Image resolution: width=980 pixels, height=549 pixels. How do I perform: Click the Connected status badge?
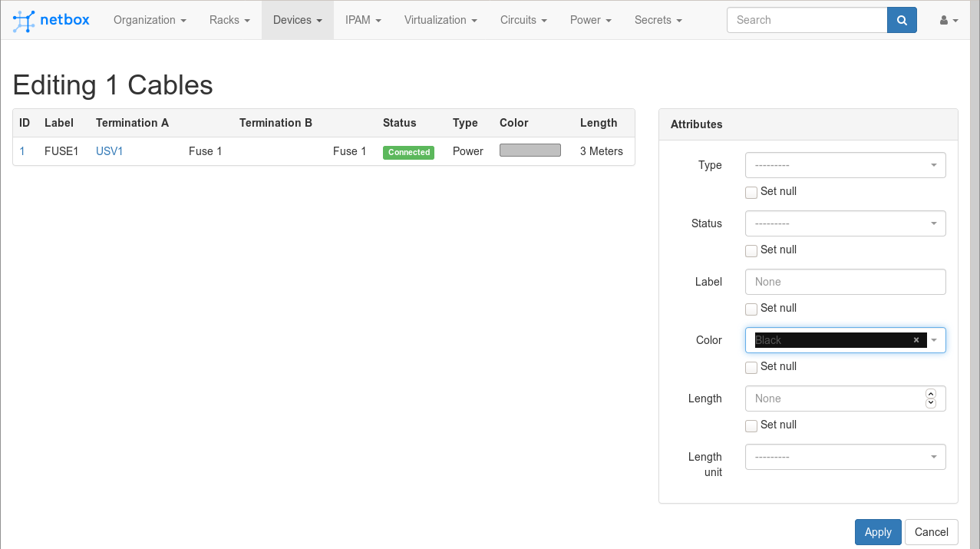(408, 152)
